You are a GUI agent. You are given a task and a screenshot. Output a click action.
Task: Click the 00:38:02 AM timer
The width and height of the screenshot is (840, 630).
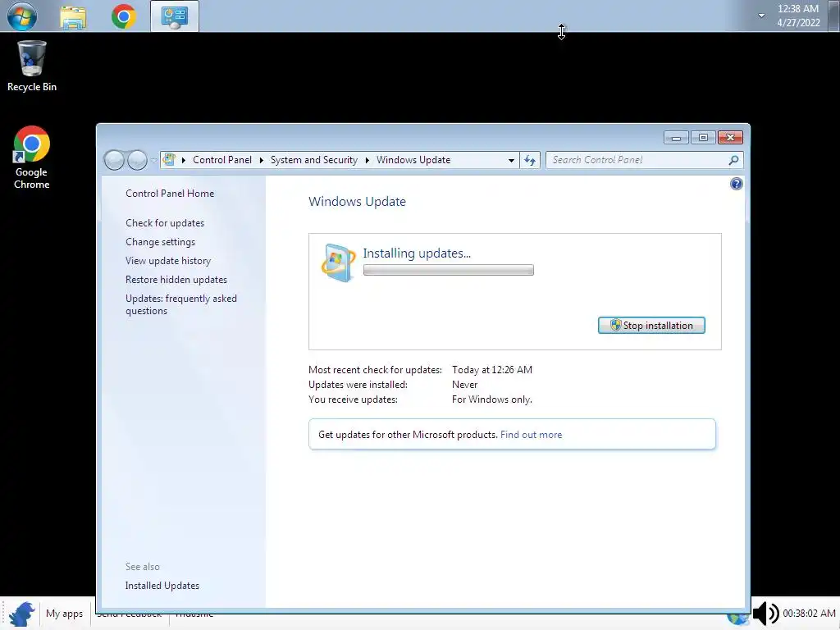pyautogui.click(x=809, y=613)
